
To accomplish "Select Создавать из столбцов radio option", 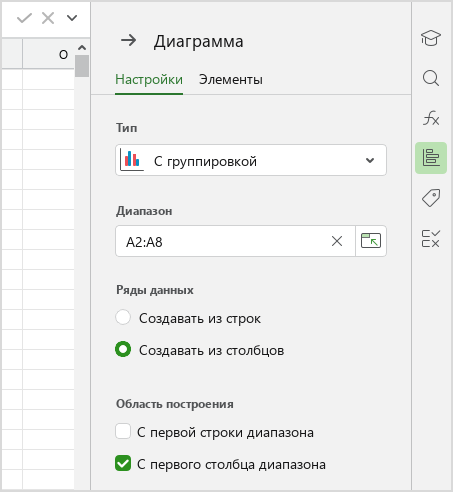I will point(123,349).
